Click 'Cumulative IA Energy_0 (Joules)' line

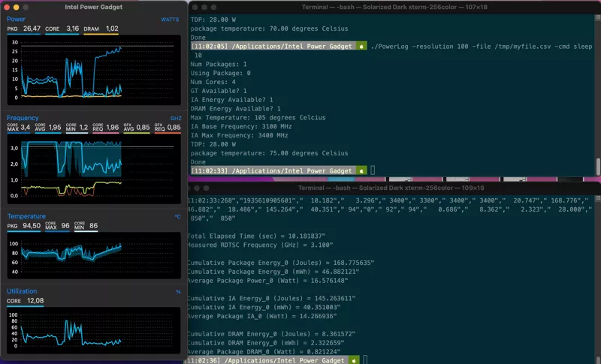point(271,299)
